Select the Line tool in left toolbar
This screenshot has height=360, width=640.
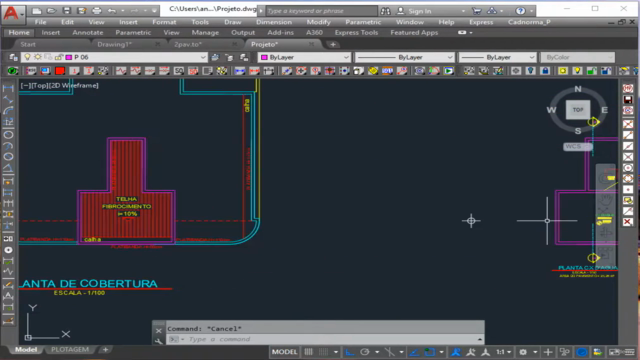pos(8,99)
